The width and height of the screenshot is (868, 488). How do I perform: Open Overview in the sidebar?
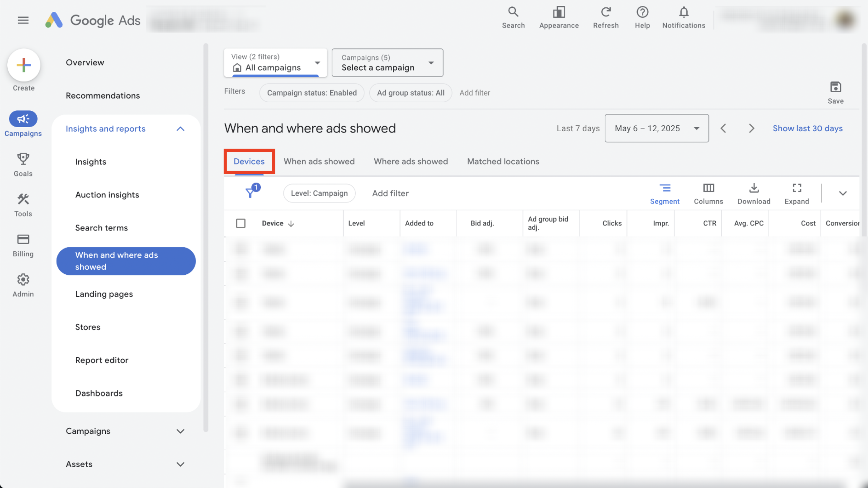pos(85,62)
